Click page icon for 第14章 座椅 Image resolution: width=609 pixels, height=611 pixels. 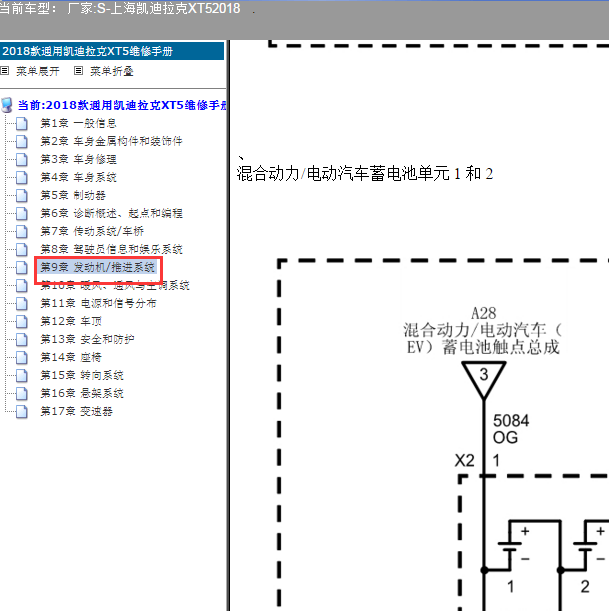click(x=22, y=357)
